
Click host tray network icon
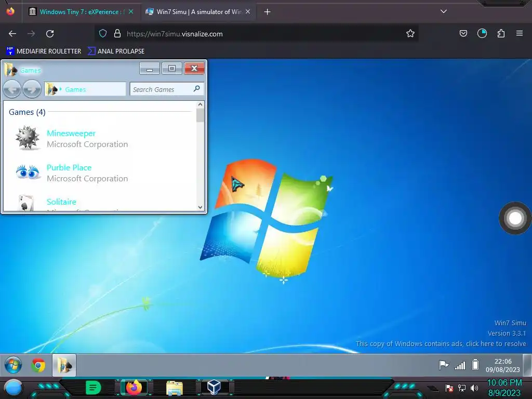click(x=462, y=388)
